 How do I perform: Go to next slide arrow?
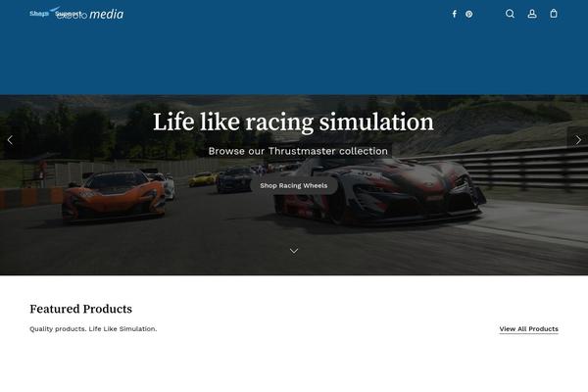(578, 140)
